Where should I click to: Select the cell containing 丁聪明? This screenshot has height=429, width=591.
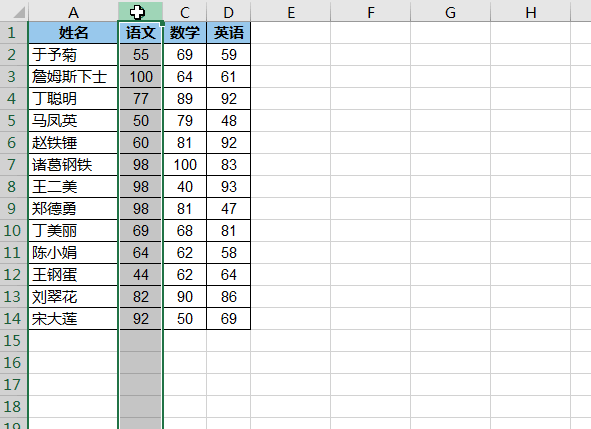tap(73, 98)
